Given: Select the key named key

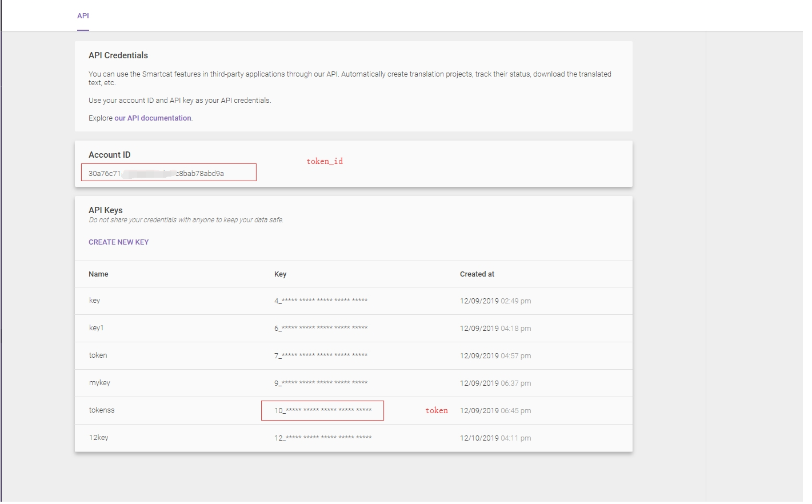Looking at the screenshot, I should [94, 300].
